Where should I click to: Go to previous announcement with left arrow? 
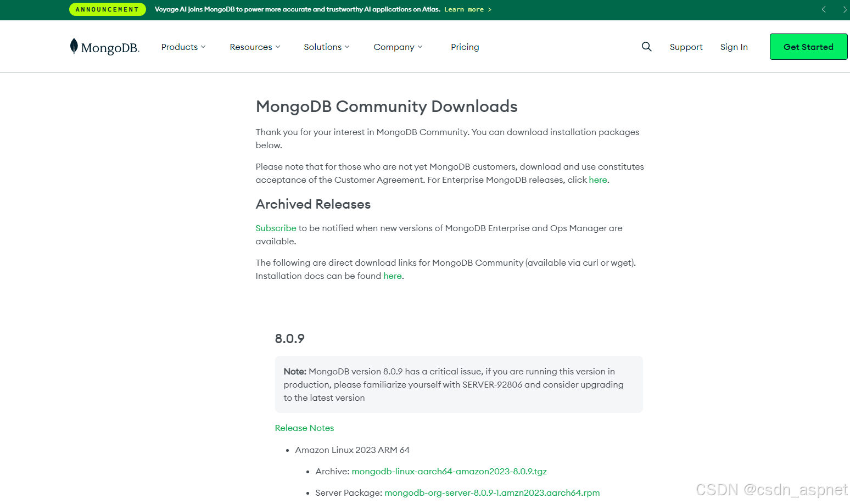[x=824, y=9]
